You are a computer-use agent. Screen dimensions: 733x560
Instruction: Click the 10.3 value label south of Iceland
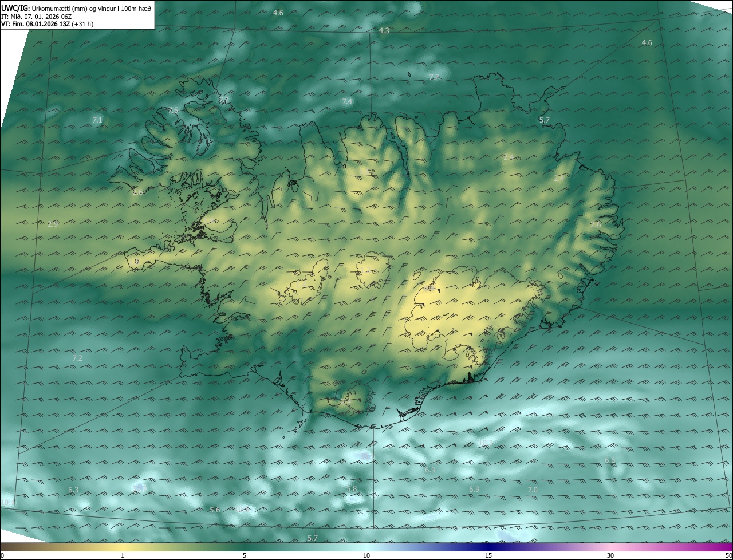coord(486,443)
